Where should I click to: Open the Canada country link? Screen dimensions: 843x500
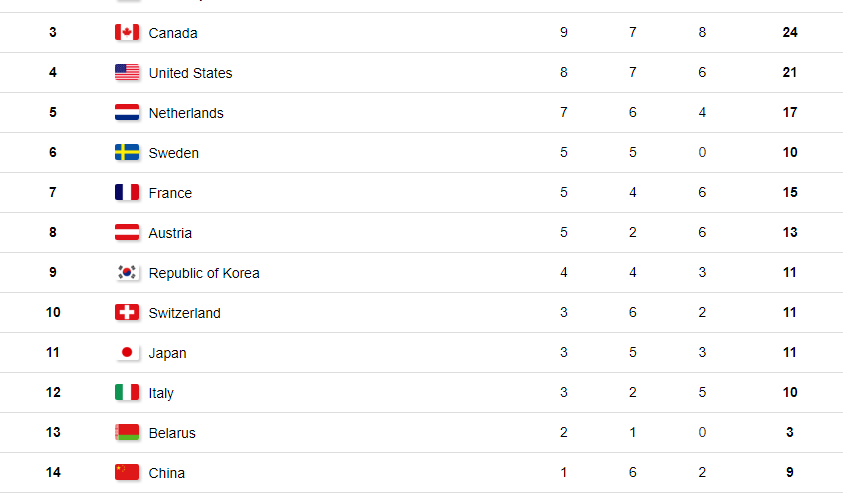[173, 33]
